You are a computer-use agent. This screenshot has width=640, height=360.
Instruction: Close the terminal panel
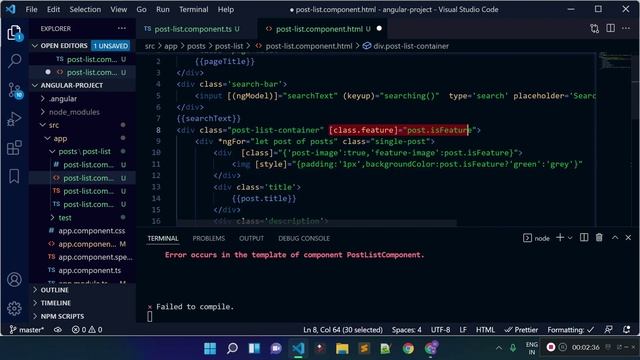pyautogui.click(x=628, y=238)
